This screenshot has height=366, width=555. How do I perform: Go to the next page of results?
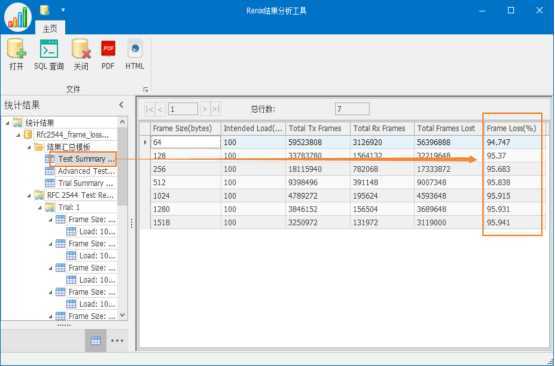pos(204,109)
